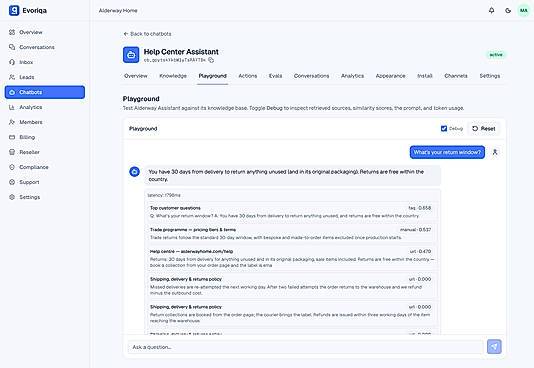Click the faq 0.658 similarity score
This screenshot has width=534, height=368.
420,208
